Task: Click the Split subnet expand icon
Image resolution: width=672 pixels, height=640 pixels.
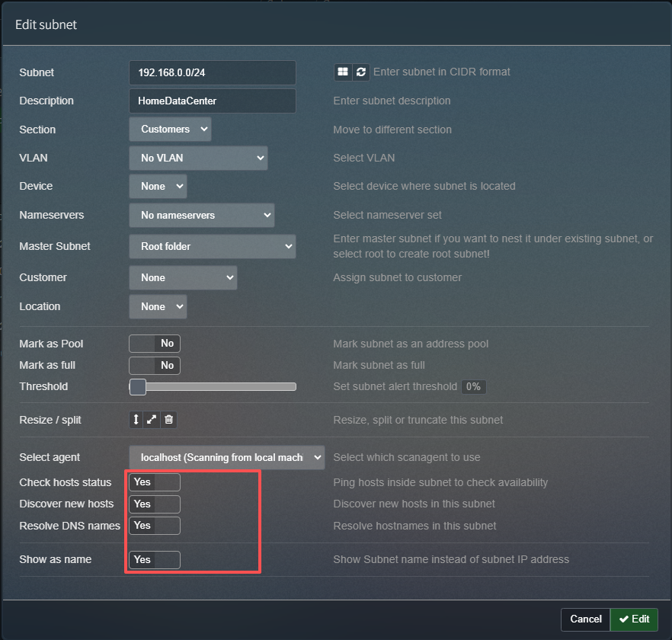Action: click(x=152, y=420)
